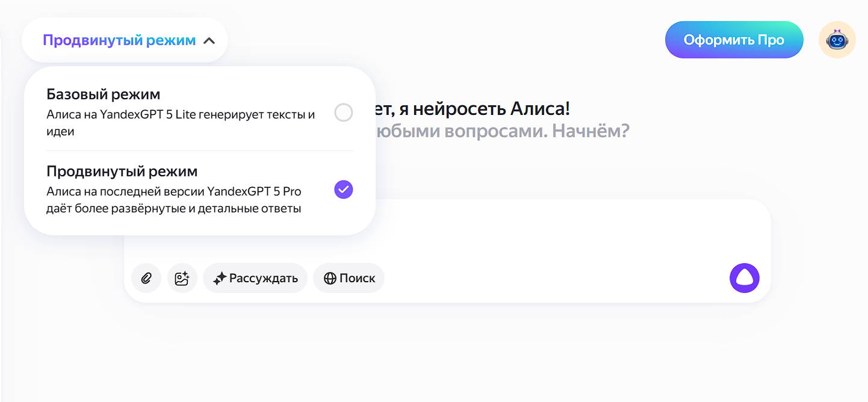The image size is (868, 402).
Task: Choose the Базовый режим menu title
Action: pos(104,94)
